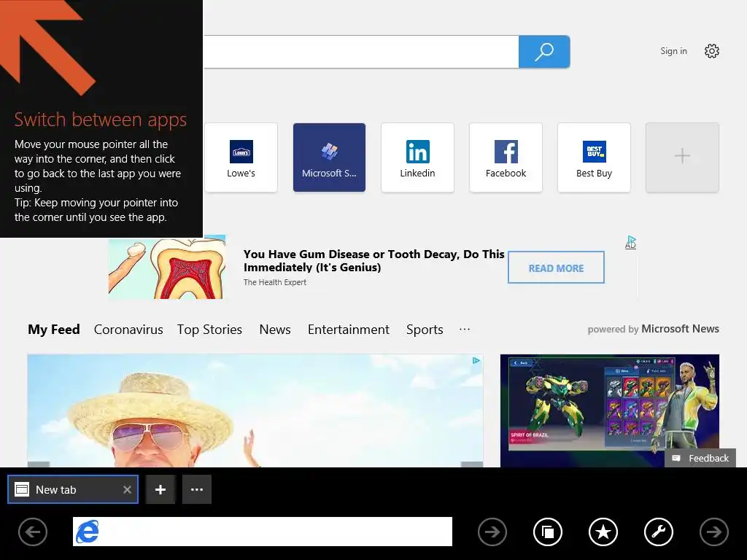The width and height of the screenshot is (747, 560).
Task: Switch to the Sports tab
Action: [x=425, y=329]
